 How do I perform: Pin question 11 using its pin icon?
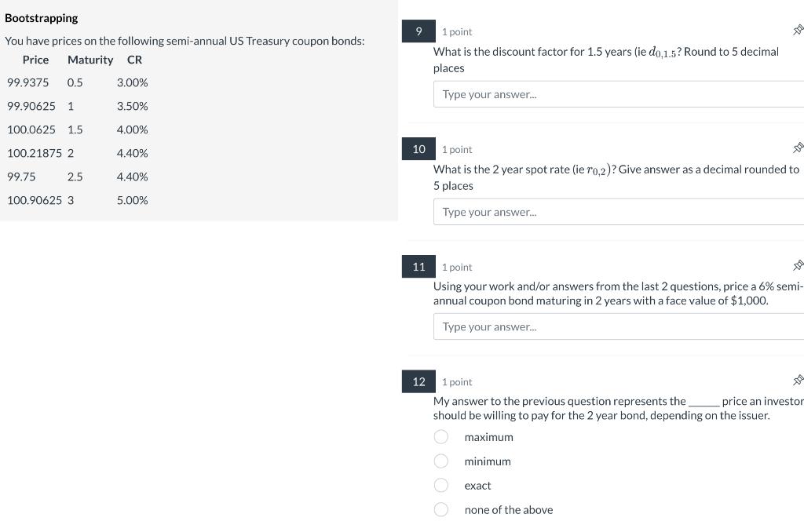[x=799, y=265]
